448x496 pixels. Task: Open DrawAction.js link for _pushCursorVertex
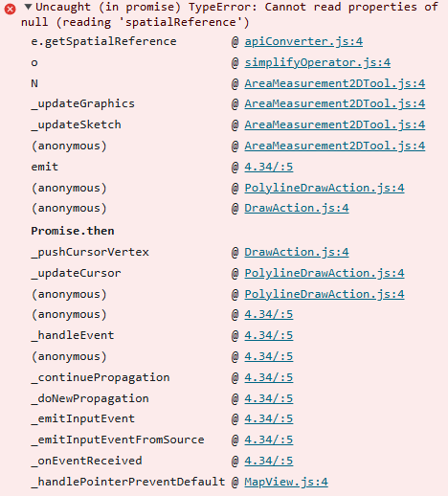297,252
